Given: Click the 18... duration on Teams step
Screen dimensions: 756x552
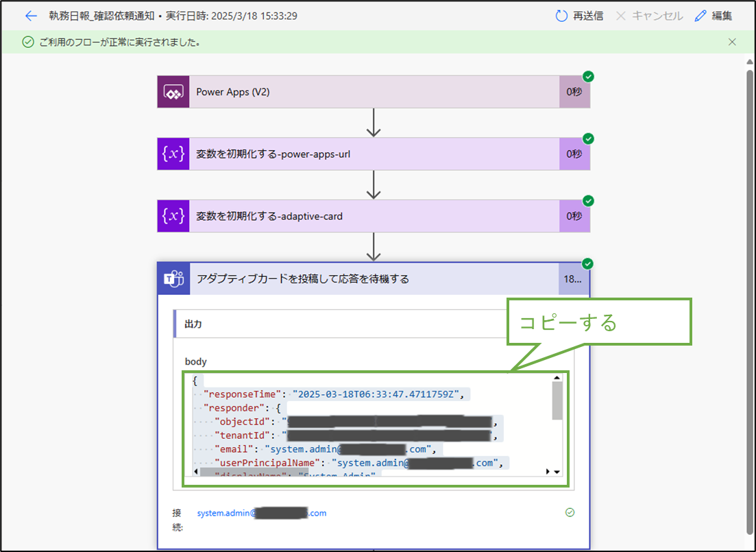Looking at the screenshot, I should click(x=573, y=279).
